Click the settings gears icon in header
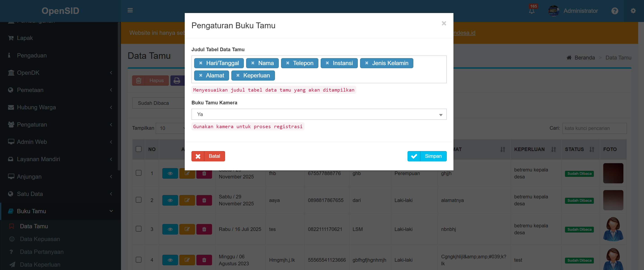 tap(633, 11)
